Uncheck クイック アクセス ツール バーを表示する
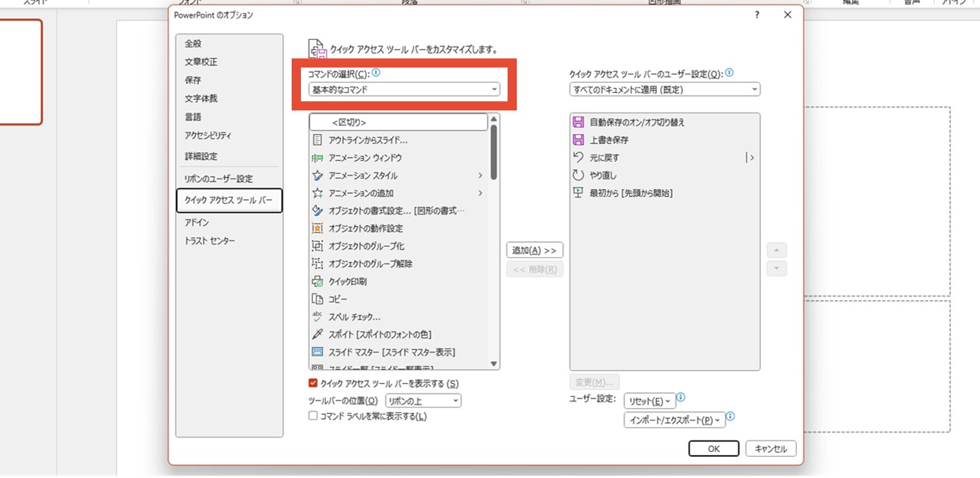Image resolution: width=980 pixels, height=478 pixels. coord(312,383)
